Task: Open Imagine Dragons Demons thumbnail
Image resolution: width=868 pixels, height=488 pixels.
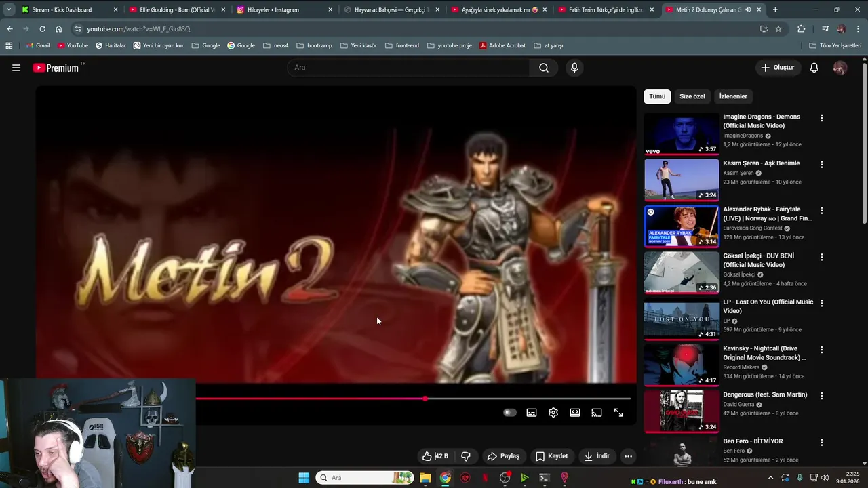Action: 682,134
